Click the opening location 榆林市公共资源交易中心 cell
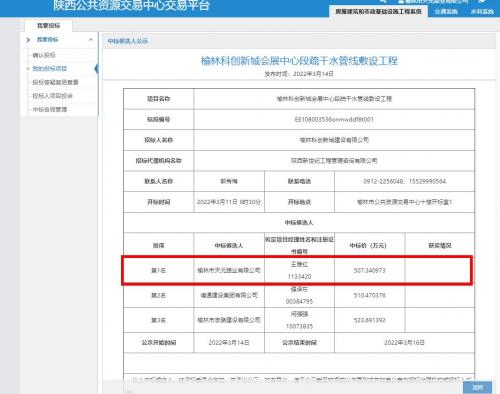The width and height of the screenshot is (500, 394). coord(404,202)
